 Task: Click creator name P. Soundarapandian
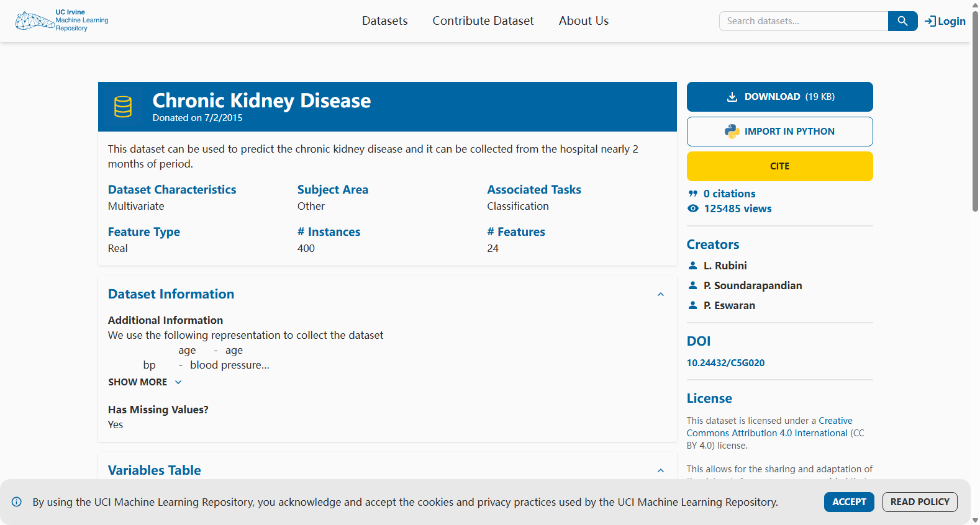pos(753,285)
